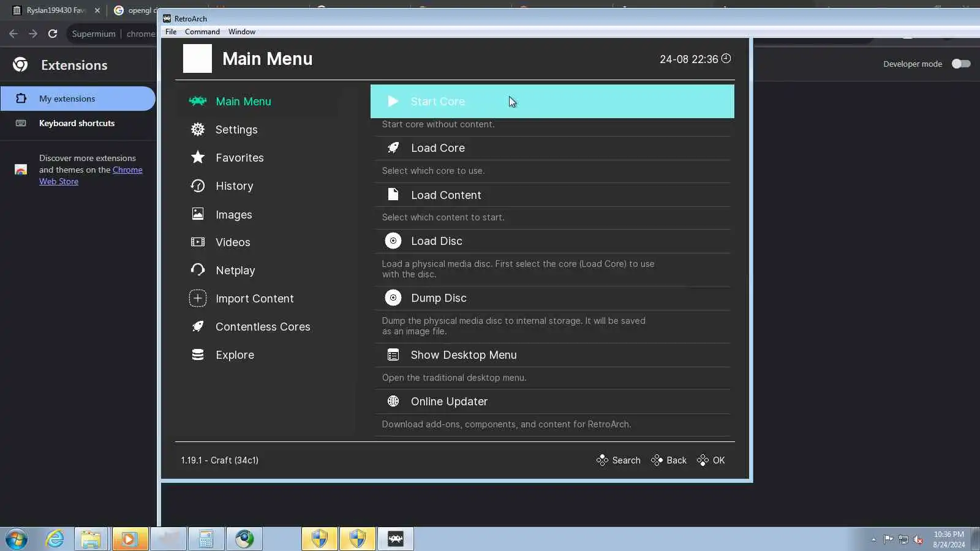Open Internet Explorer from the taskbar
980x551 pixels.
[x=55, y=539]
